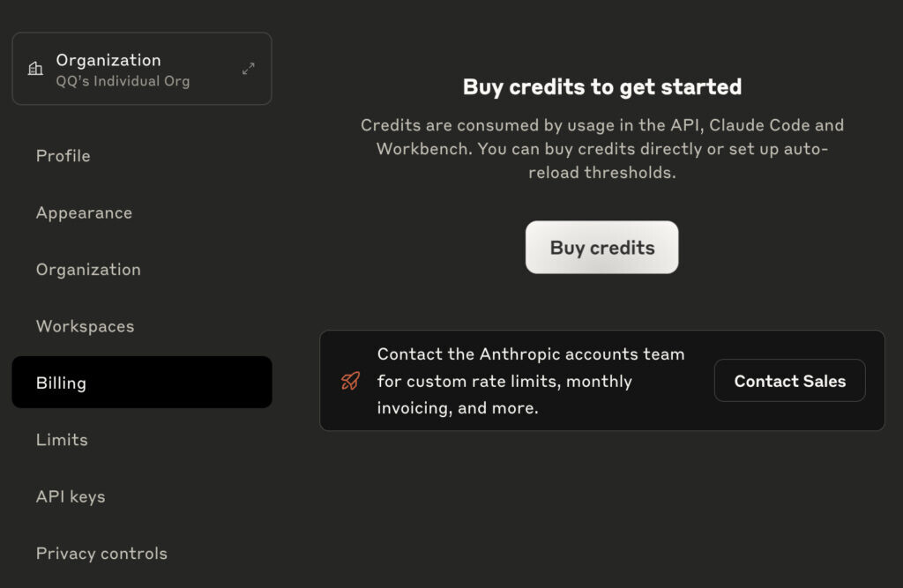Open the API keys page

click(x=71, y=496)
